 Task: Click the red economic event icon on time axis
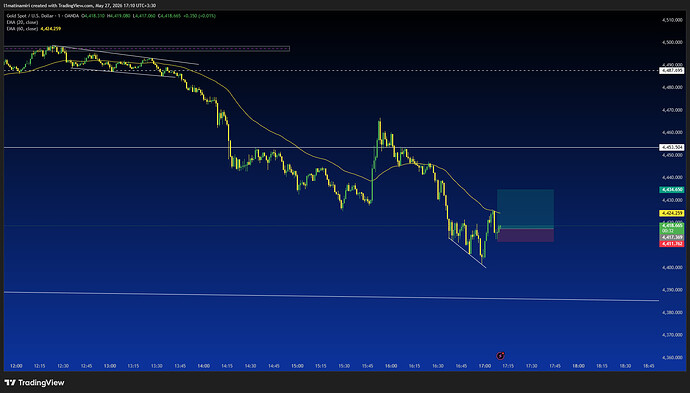(x=500, y=356)
